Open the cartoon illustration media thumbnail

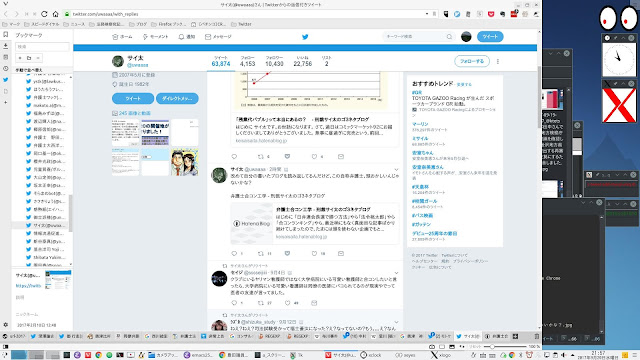pos(184,162)
